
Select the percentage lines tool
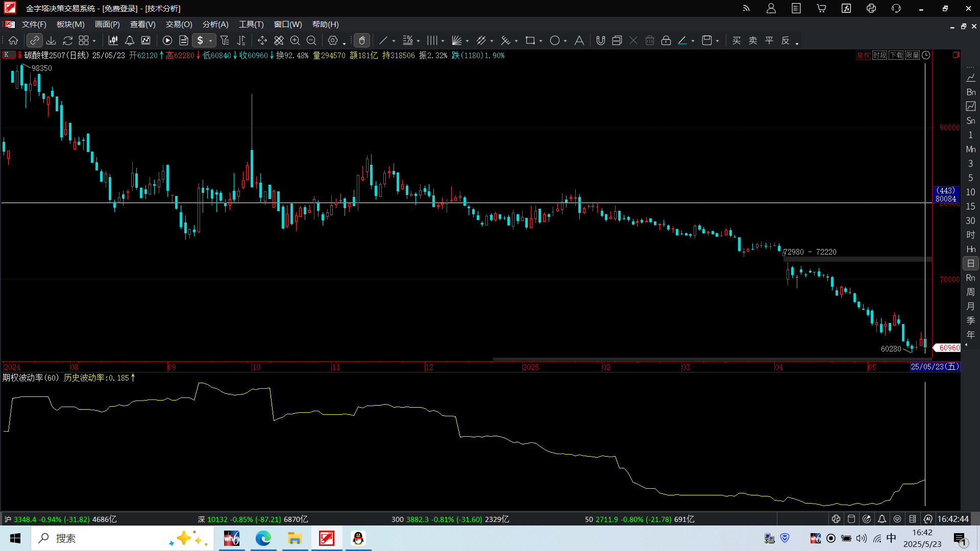tap(408, 40)
